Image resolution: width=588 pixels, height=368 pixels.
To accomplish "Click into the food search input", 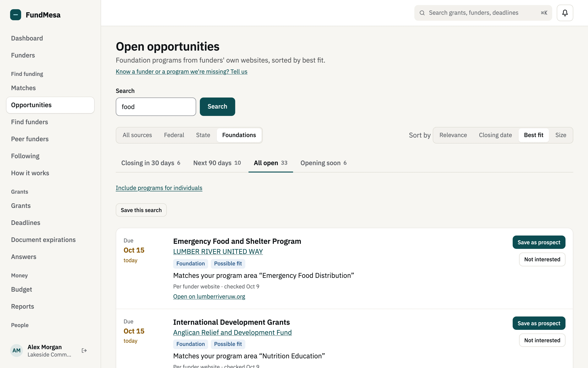I will 156,107.
